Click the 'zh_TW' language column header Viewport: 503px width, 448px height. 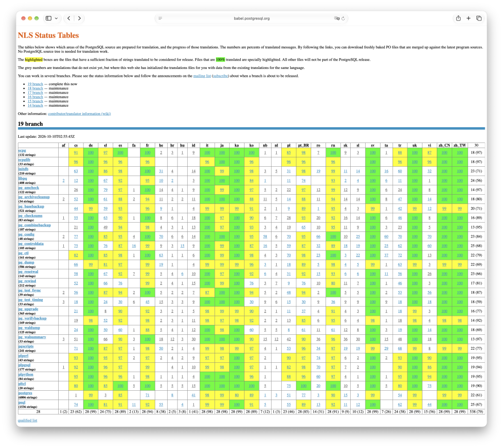460,145
